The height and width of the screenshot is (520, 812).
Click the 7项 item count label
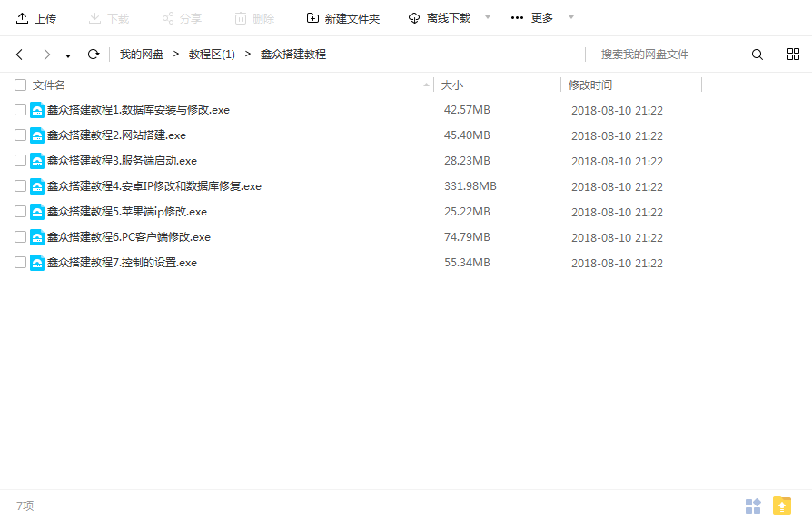point(25,505)
